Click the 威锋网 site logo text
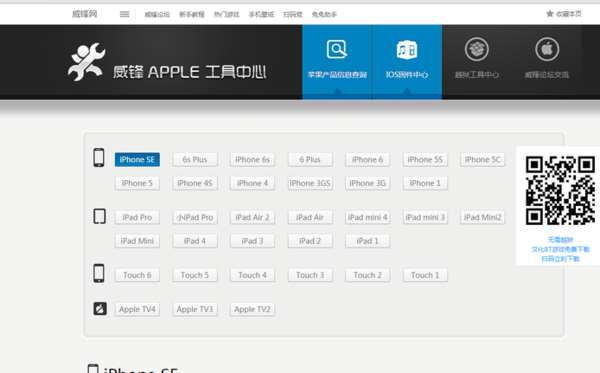Viewport: 600px width, 373px height. [85, 14]
